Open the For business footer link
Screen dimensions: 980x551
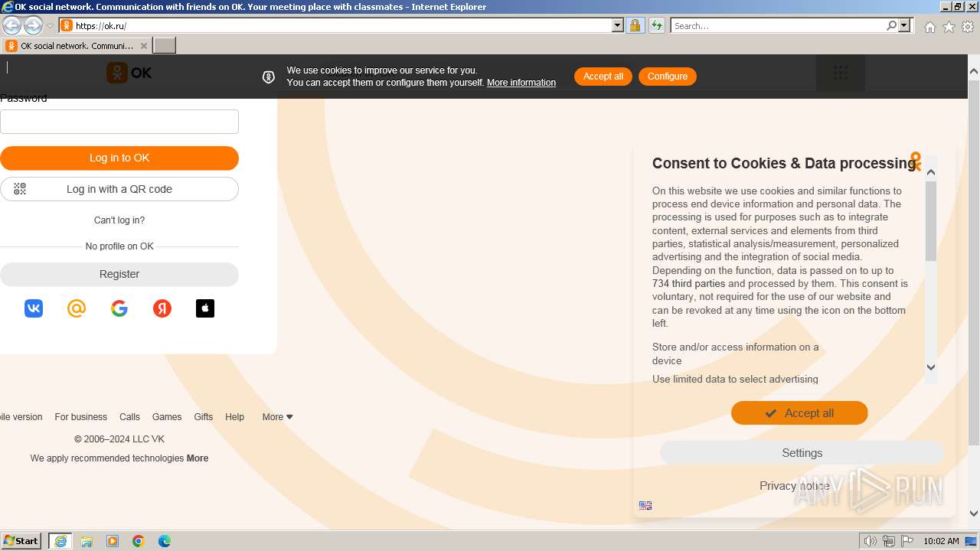pos(80,417)
